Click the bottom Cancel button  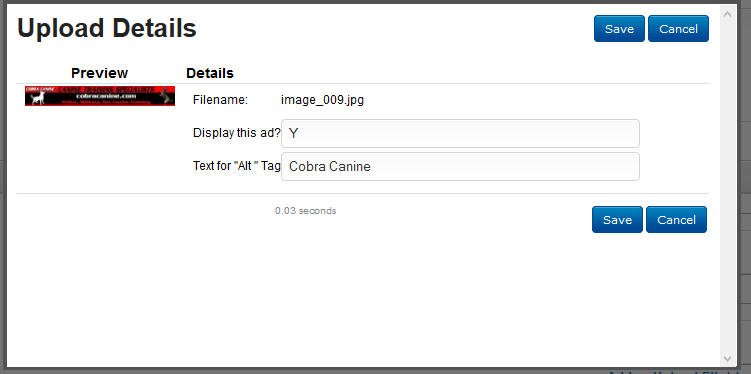[676, 220]
